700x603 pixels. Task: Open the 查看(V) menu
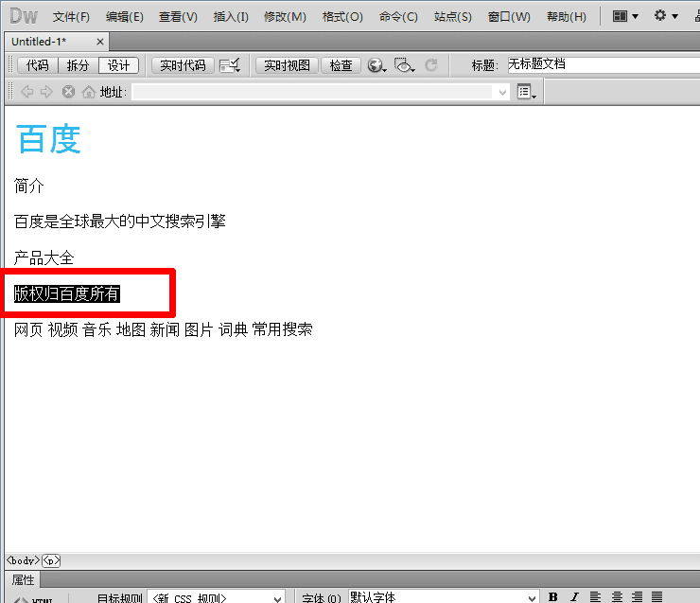(178, 16)
